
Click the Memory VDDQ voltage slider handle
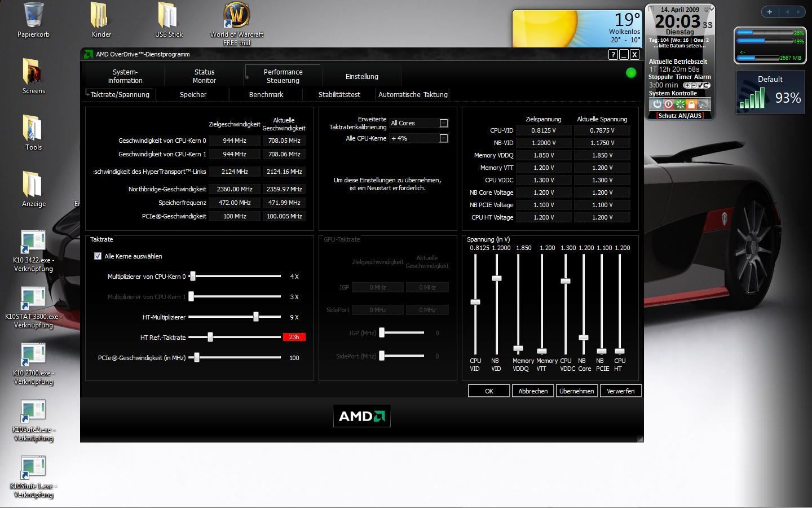click(x=518, y=348)
